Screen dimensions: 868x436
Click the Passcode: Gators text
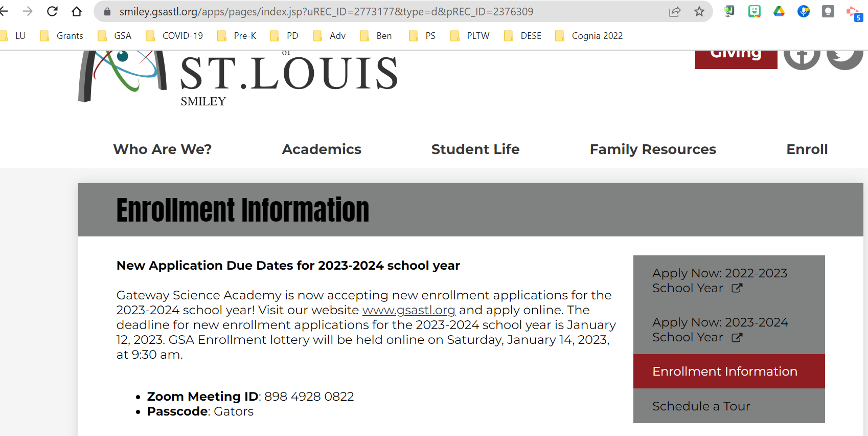(x=200, y=411)
